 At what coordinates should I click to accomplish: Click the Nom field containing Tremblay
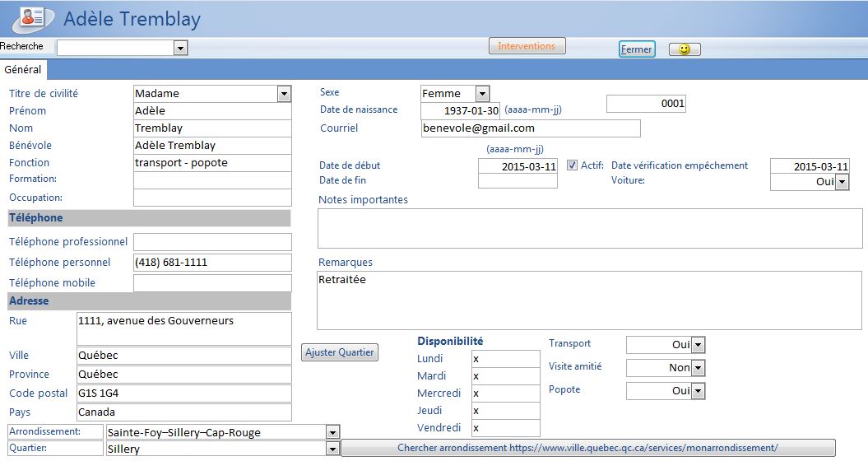point(212,128)
